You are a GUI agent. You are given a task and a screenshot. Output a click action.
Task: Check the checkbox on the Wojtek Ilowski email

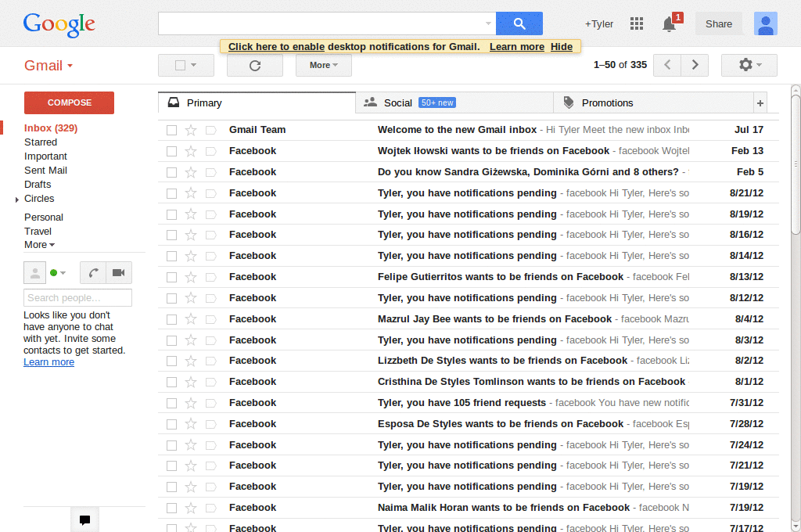(171, 150)
